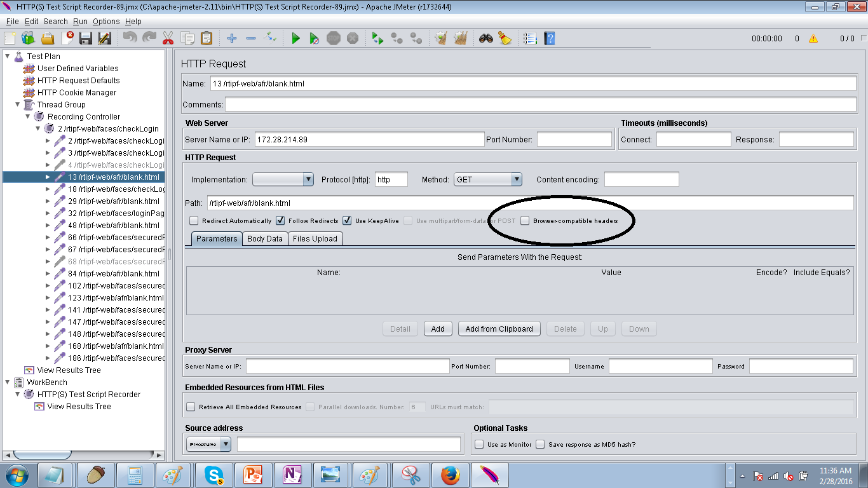Open an existing test plan via folder icon

[x=48, y=38]
